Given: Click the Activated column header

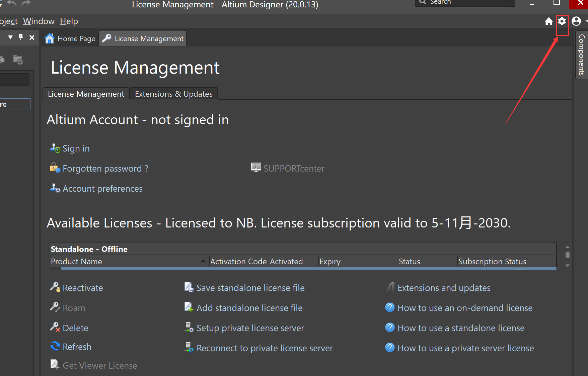Looking at the screenshot, I should tap(294, 261).
